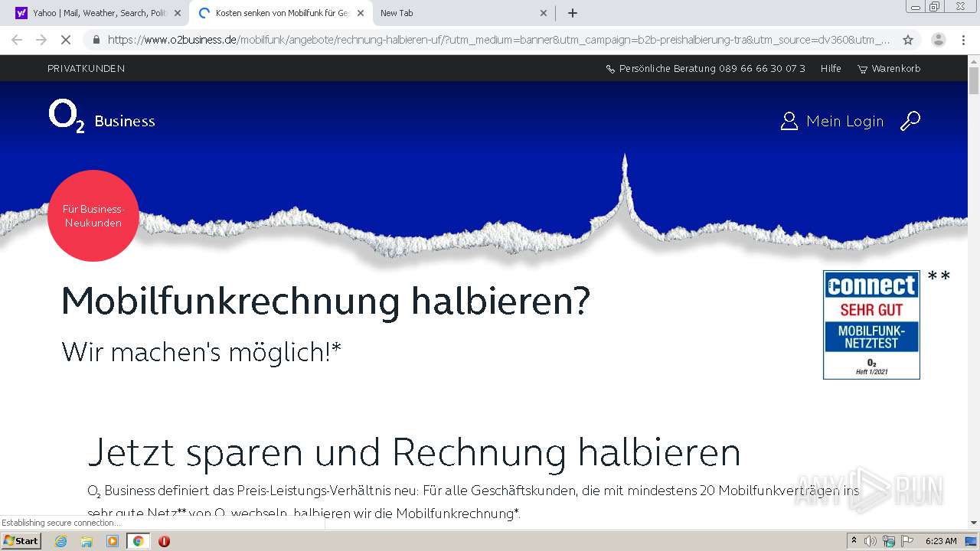Open the Opera icon in taskbar
Viewport: 980px width, 551px height.
click(164, 541)
